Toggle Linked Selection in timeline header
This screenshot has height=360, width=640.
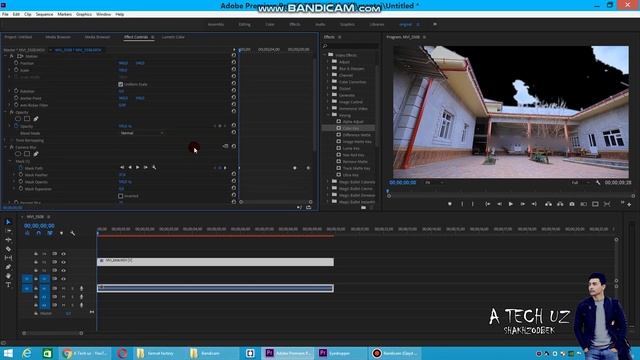(x=50, y=233)
